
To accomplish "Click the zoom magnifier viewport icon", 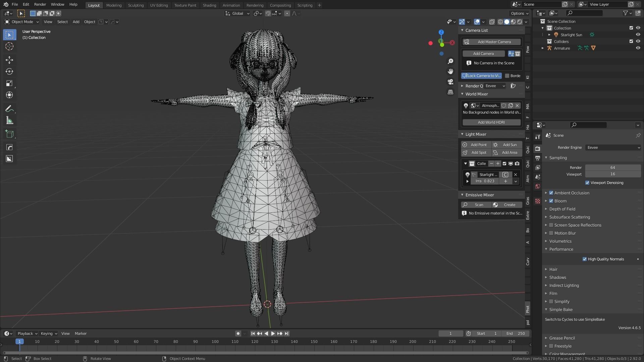I will coord(450,61).
